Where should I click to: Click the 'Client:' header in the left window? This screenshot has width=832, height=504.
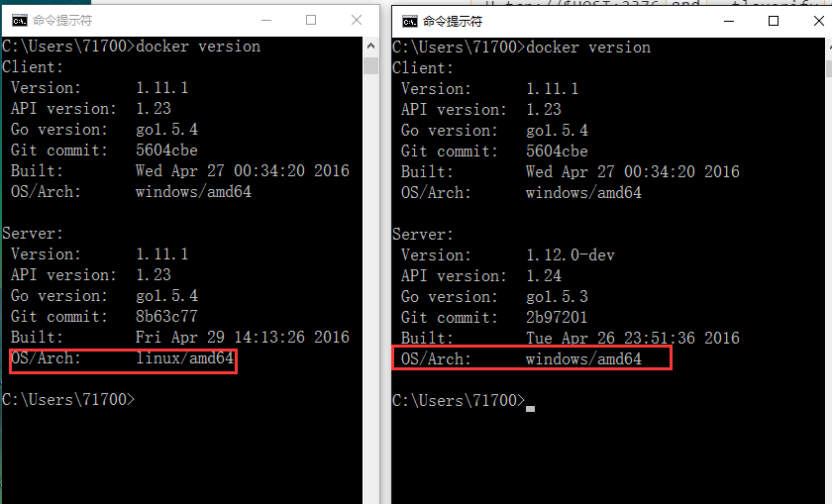click(x=33, y=67)
